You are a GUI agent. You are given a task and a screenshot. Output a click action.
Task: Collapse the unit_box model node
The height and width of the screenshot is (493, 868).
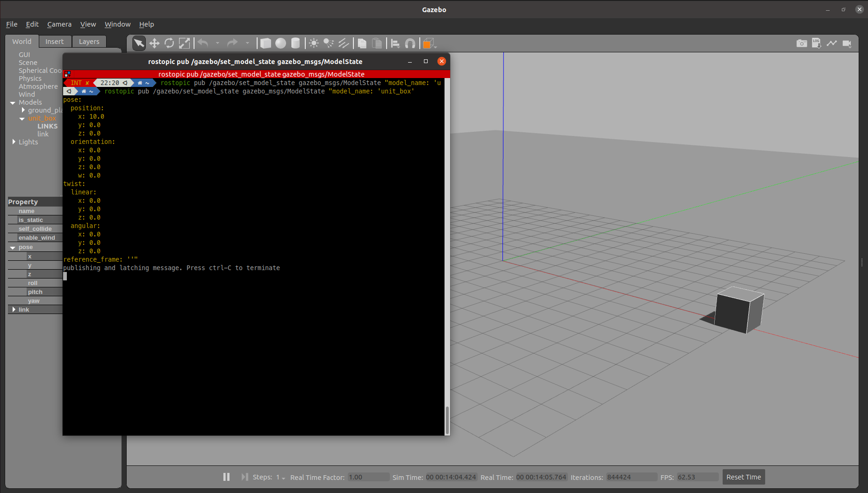[x=22, y=119]
